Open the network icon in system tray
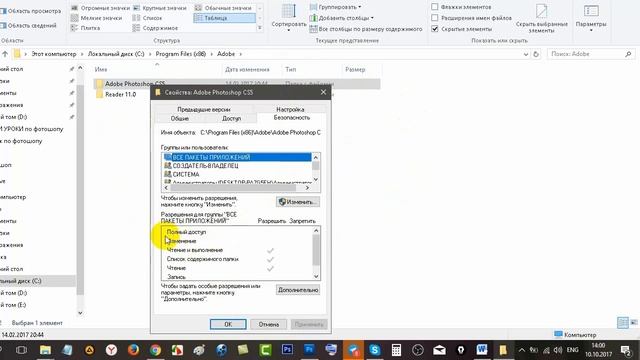Screen dimensions: 640x360 (x=547, y=350)
